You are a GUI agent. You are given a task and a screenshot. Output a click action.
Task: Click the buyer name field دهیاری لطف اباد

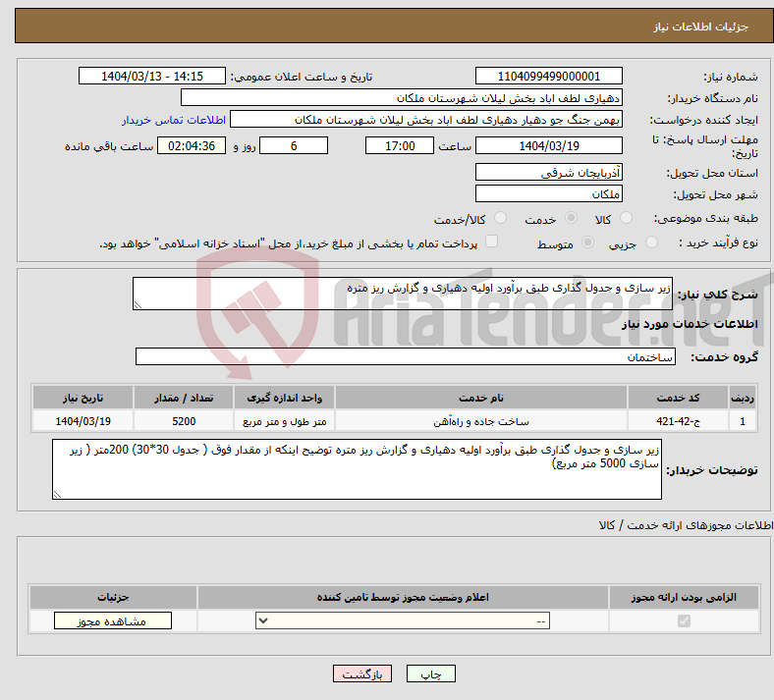click(x=402, y=97)
